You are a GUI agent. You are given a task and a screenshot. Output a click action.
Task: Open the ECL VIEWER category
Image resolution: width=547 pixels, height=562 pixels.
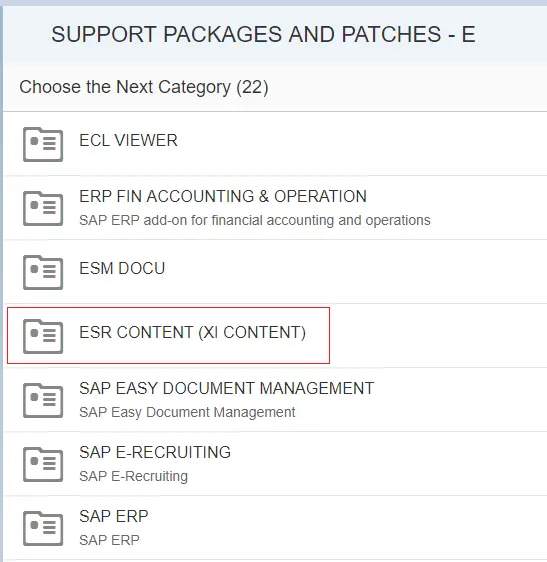tap(128, 140)
